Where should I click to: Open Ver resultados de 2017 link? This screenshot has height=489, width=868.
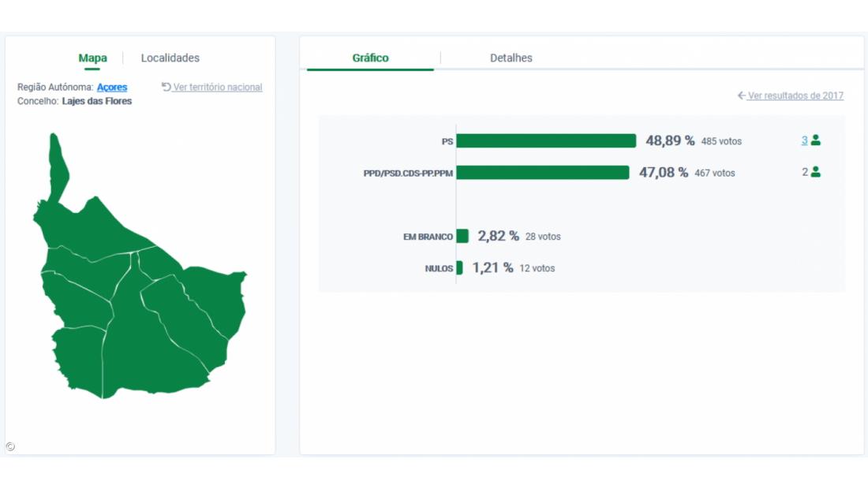(795, 95)
